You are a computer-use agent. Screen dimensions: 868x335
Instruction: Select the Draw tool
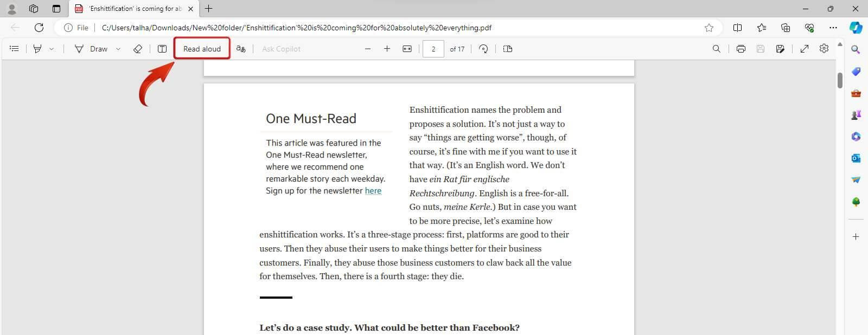tap(92, 49)
